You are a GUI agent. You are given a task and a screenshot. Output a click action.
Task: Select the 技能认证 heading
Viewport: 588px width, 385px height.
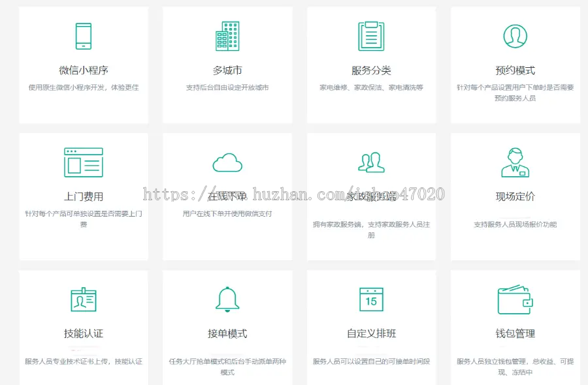(x=83, y=333)
